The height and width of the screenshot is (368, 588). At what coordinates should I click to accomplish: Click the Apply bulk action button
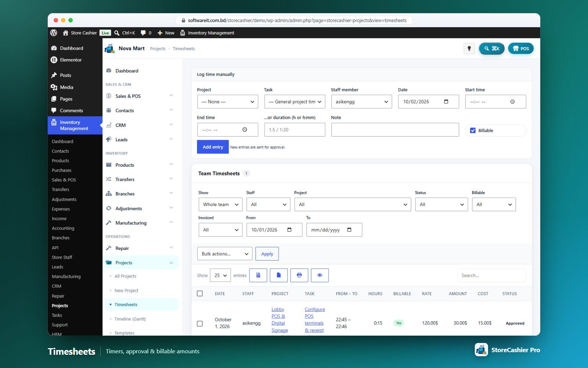[x=267, y=254]
